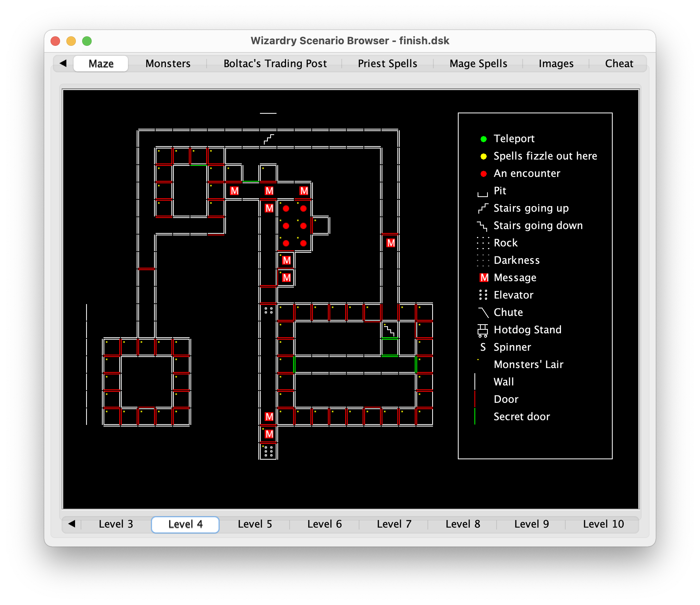Click the Message legend M icon
The height and width of the screenshot is (605, 700).
click(484, 278)
